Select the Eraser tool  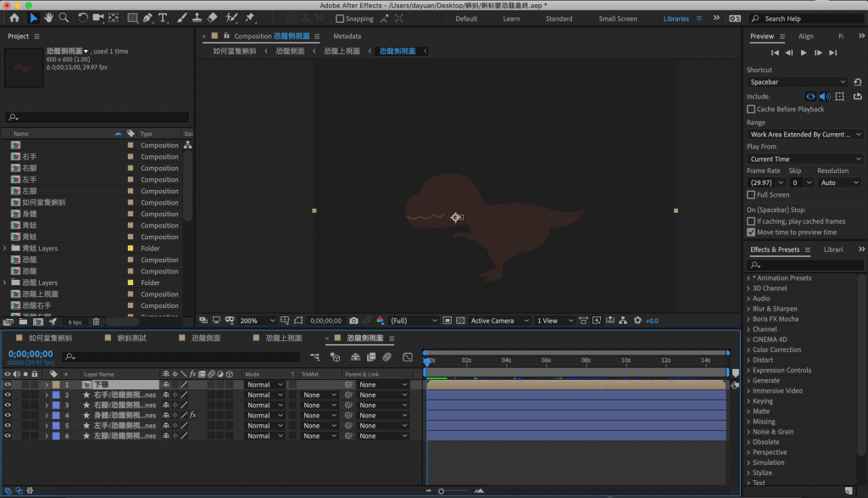point(212,18)
